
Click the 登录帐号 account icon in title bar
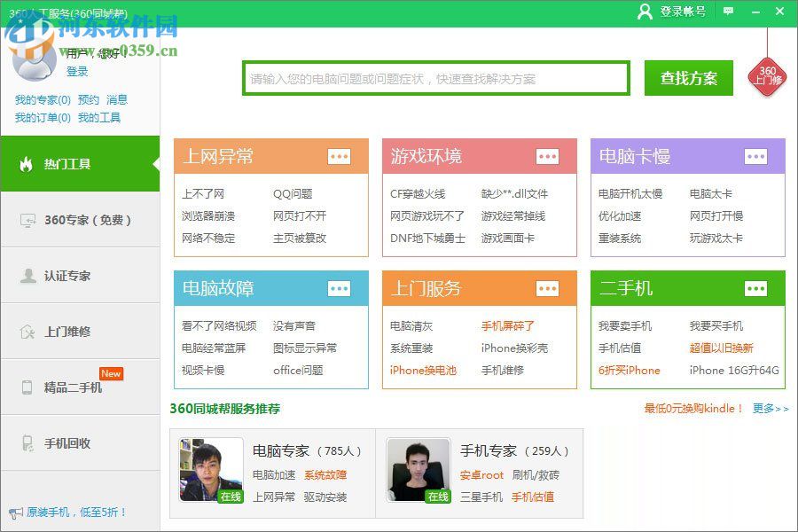tap(643, 12)
